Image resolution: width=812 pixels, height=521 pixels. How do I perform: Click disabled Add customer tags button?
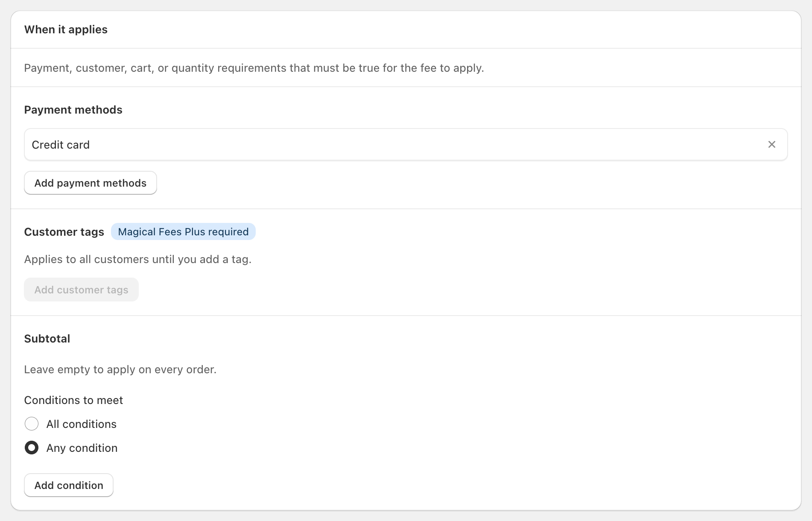pyautogui.click(x=81, y=290)
